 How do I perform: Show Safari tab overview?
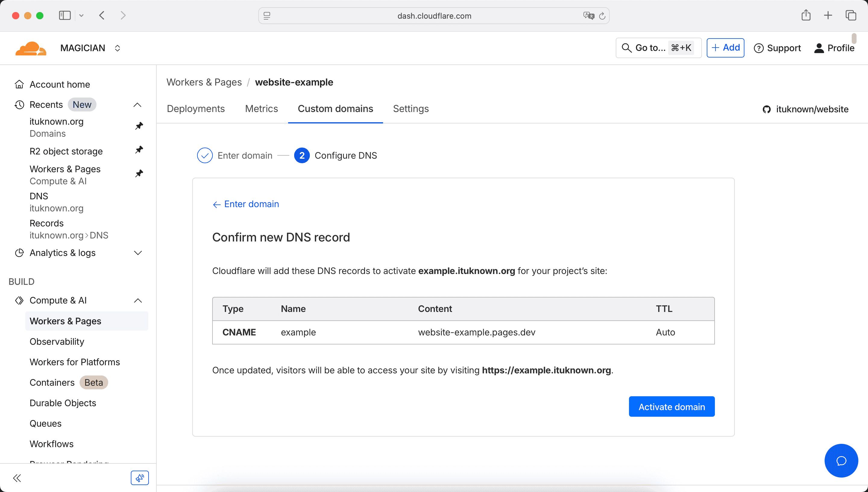851,15
